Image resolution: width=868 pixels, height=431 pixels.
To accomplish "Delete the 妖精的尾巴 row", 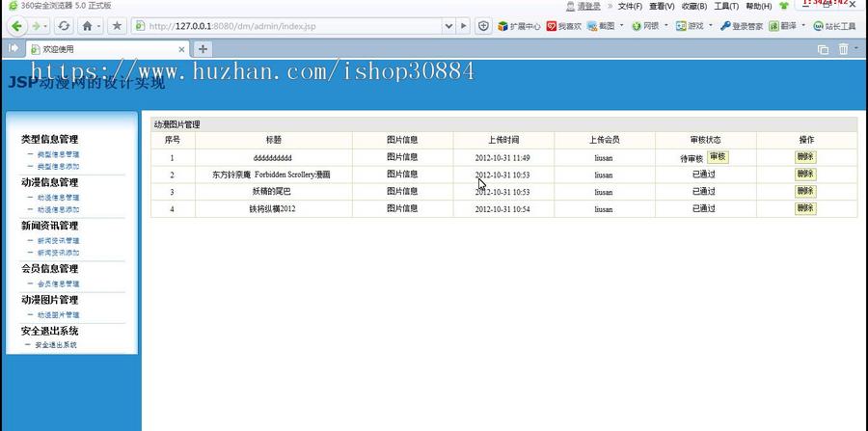I will (805, 192).
